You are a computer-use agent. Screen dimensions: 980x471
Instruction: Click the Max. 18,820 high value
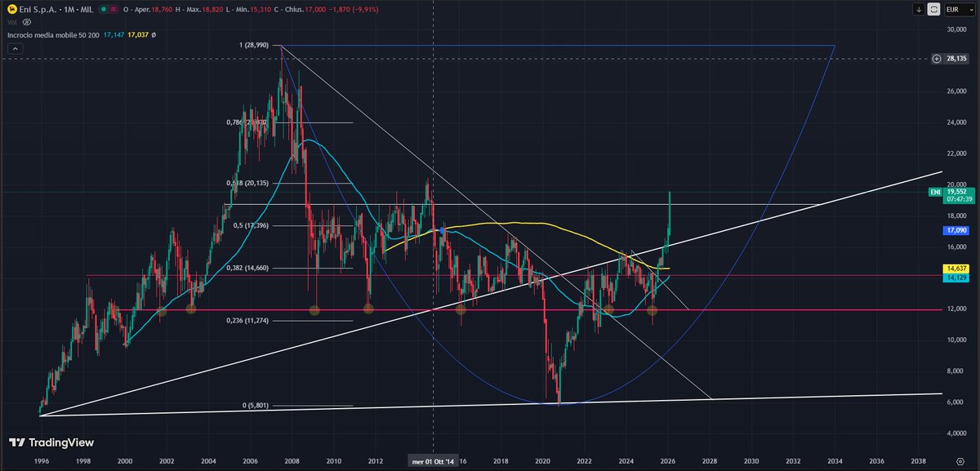click(x=199, y=10)
